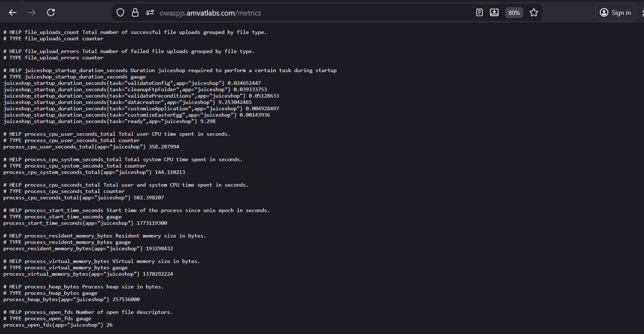
Task: Click the process_open_fds value line
Action: point(58,325)
